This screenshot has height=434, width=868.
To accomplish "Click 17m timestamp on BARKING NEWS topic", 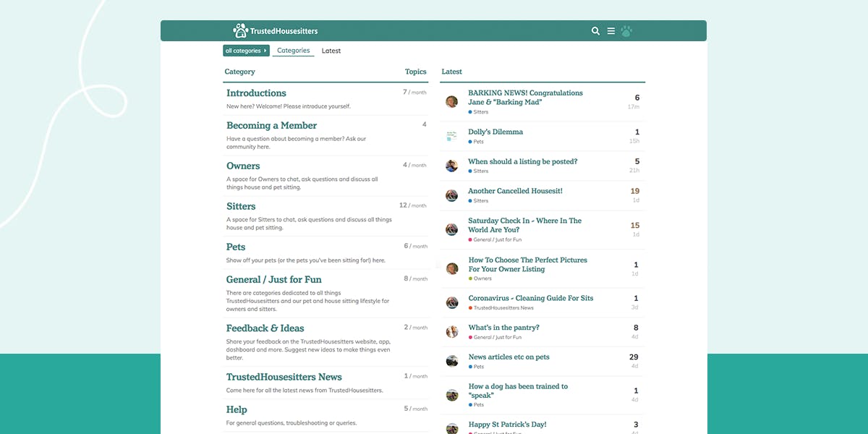I will [x=634, y=107].
